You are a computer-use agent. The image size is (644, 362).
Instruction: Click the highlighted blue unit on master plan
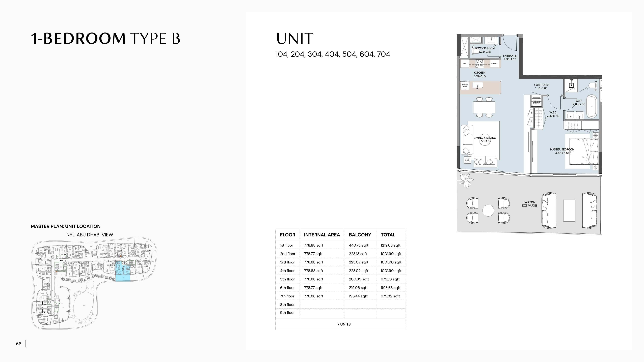point(123,271)
